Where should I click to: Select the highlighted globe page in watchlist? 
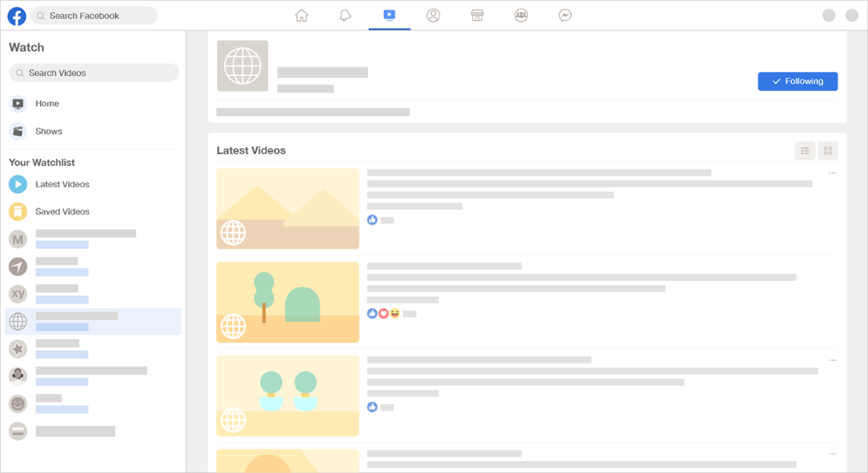pos(93,322)
